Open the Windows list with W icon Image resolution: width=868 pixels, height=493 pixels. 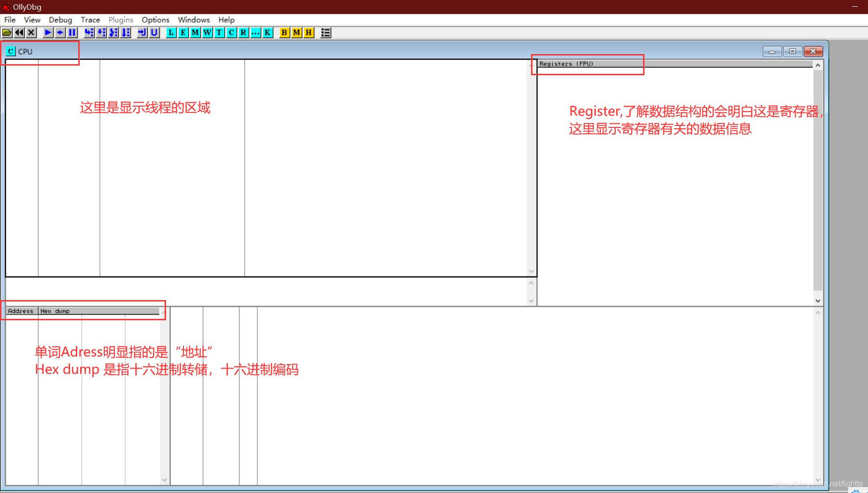[207, 33]
